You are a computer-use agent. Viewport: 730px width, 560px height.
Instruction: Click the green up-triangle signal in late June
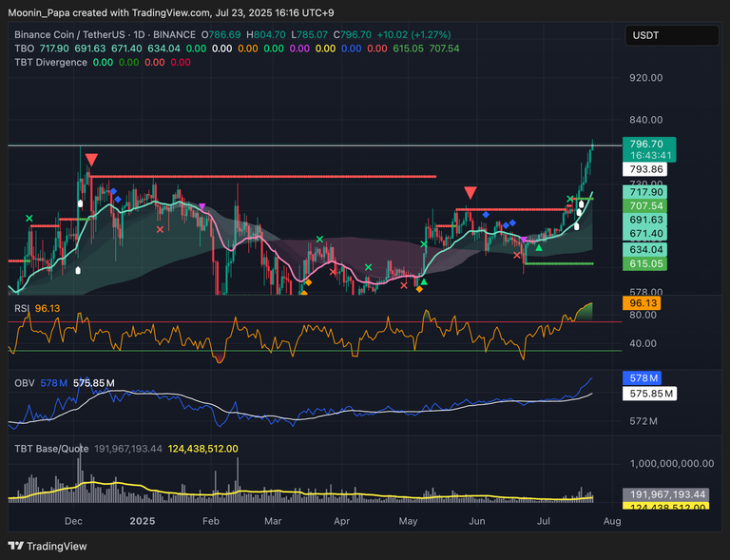(539, 248)
